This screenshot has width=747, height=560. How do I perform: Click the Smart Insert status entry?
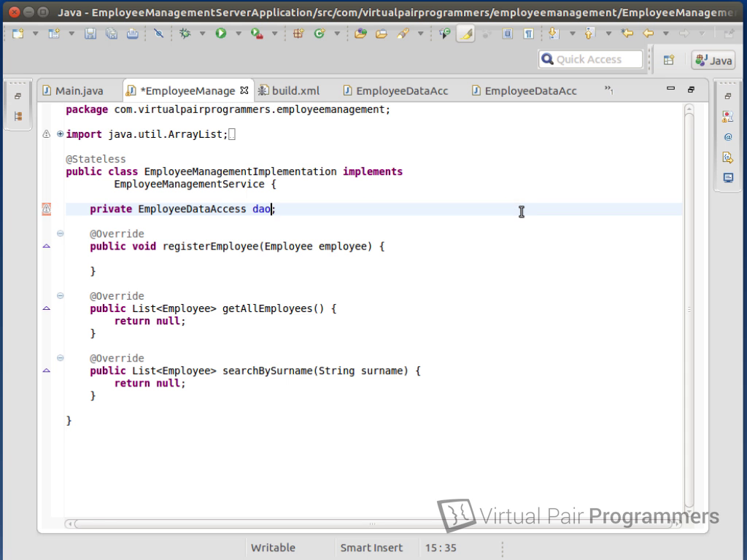coord(371,548)
